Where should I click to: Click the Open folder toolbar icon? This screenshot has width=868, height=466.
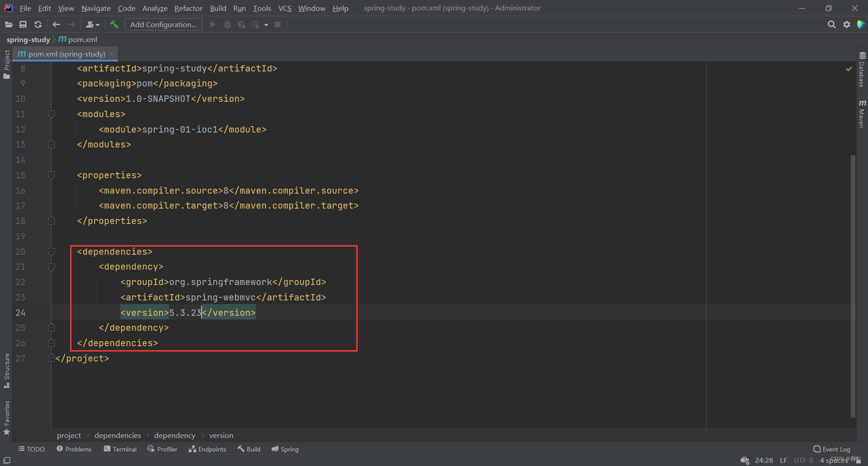[x=9, y=24]
